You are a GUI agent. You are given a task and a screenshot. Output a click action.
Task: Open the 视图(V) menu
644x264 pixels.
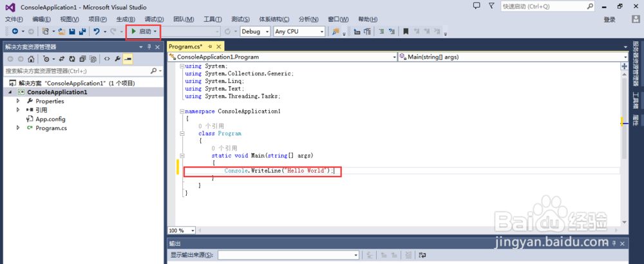tap(70, 19)
